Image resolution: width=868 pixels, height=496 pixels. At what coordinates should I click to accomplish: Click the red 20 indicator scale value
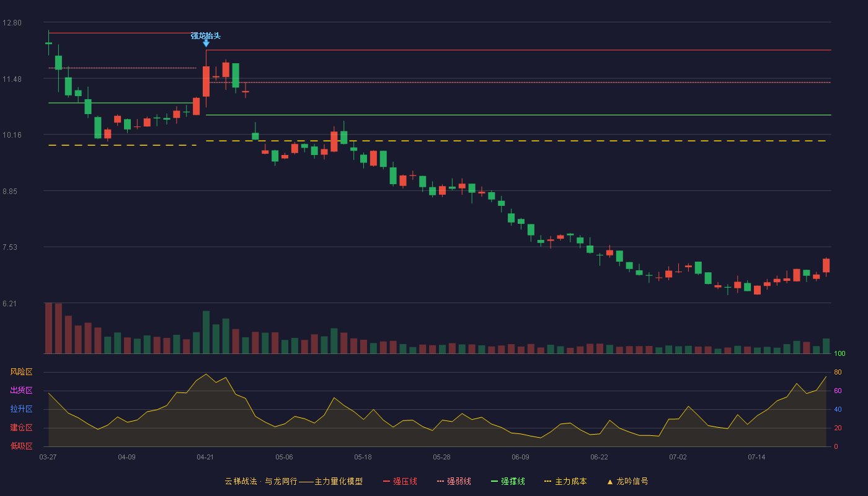[x=837, y=428]
